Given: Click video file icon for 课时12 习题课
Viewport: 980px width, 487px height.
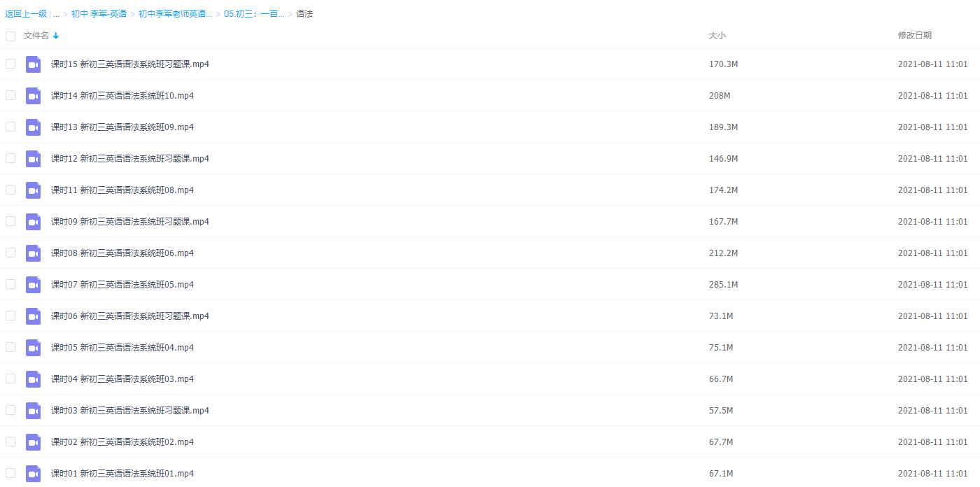Looking at the screenshot, I should point(33,159).
